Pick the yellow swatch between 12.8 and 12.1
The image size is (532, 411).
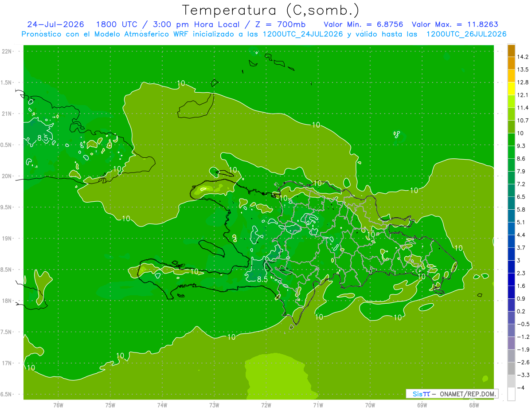(x=511, y=89)
